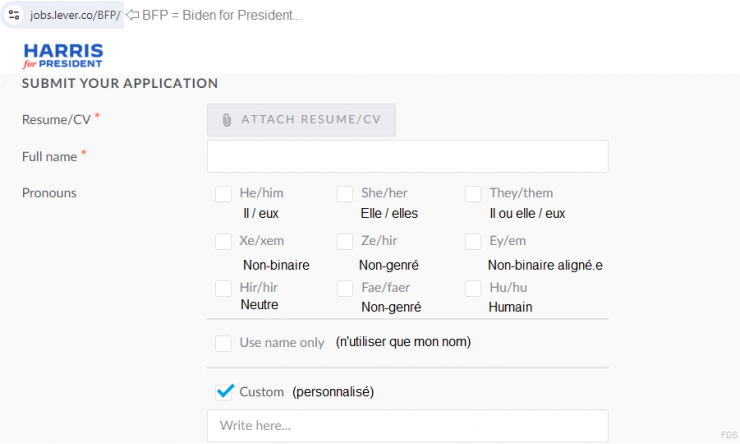Click the jobs.lever.co/BFP/ address bar URL
Screen dimensions: 740x444
pyautogui.click(x=75, y=15)
